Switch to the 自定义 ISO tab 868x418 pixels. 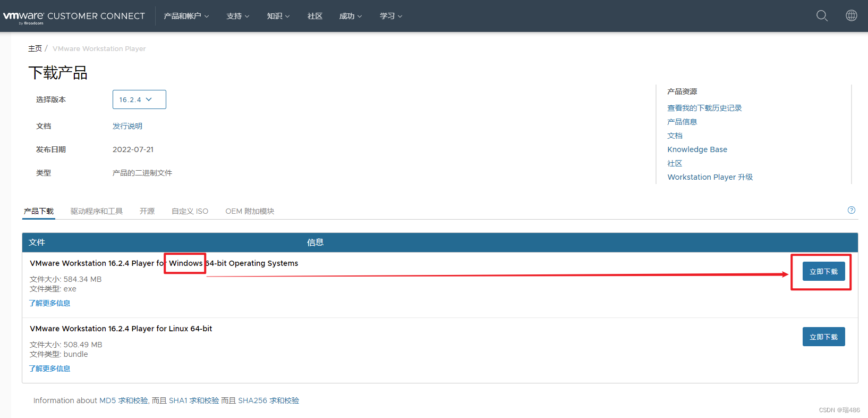pos(190,211)
